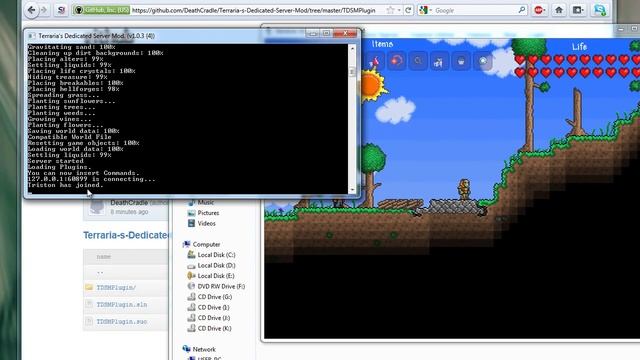Click the 'Items' label in Terraria
This screenshot has width=640, height=360.
(382, 44)
